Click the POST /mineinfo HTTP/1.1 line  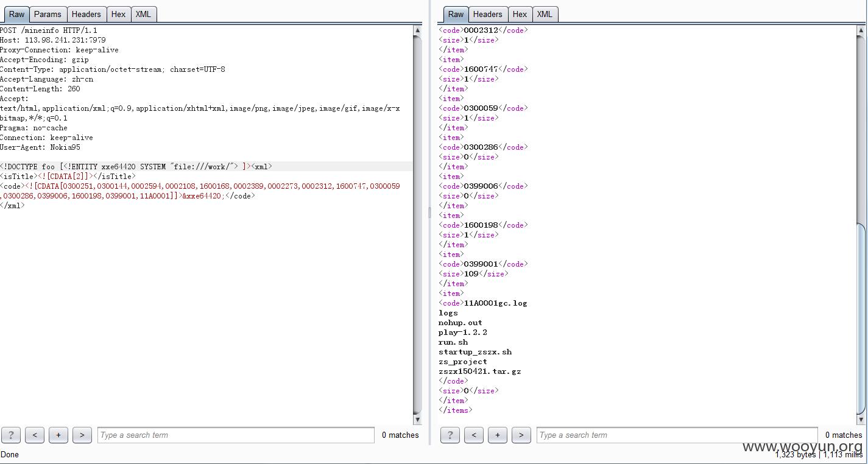tap(49, 30)
